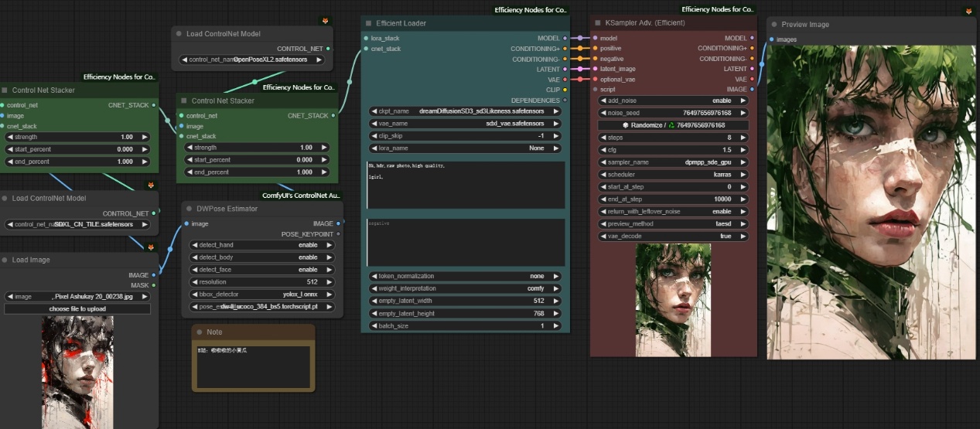The height and width of the screenshot is (429, 980).
Task: Click the Note node's title dot
Action: click(x=199, y=332)
